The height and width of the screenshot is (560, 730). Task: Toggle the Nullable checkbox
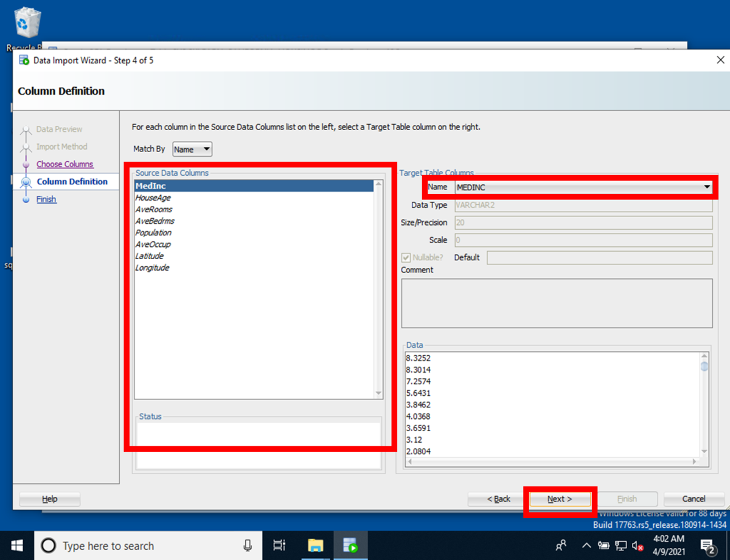[x=406, y=257]
